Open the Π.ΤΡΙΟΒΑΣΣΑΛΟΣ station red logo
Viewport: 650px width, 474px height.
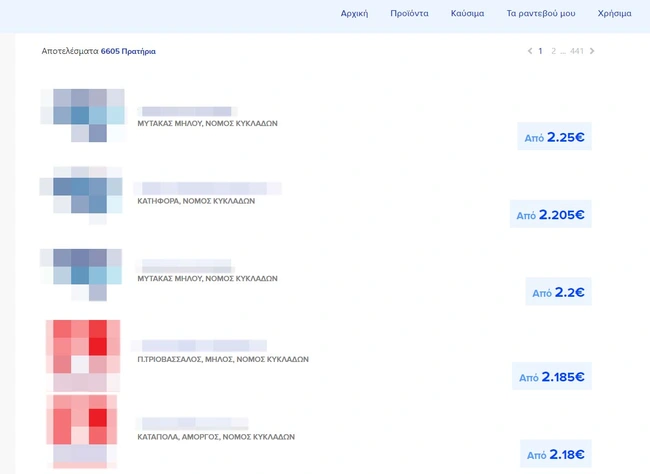point(82,355)
